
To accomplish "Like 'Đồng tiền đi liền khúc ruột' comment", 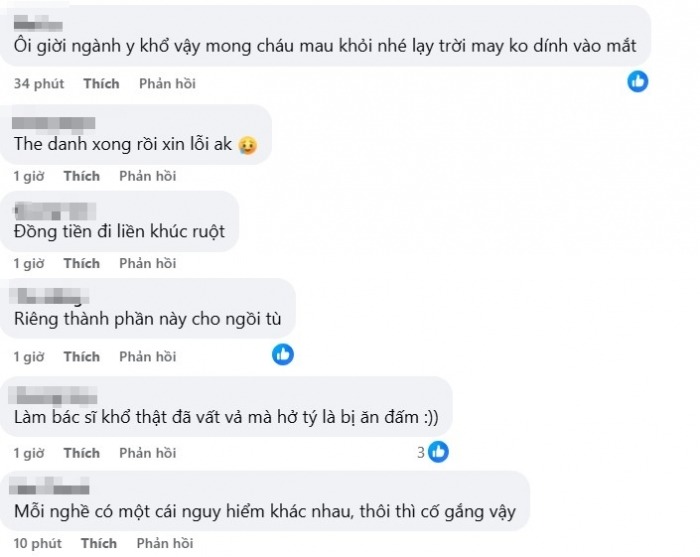I will [x=82, y=263].
